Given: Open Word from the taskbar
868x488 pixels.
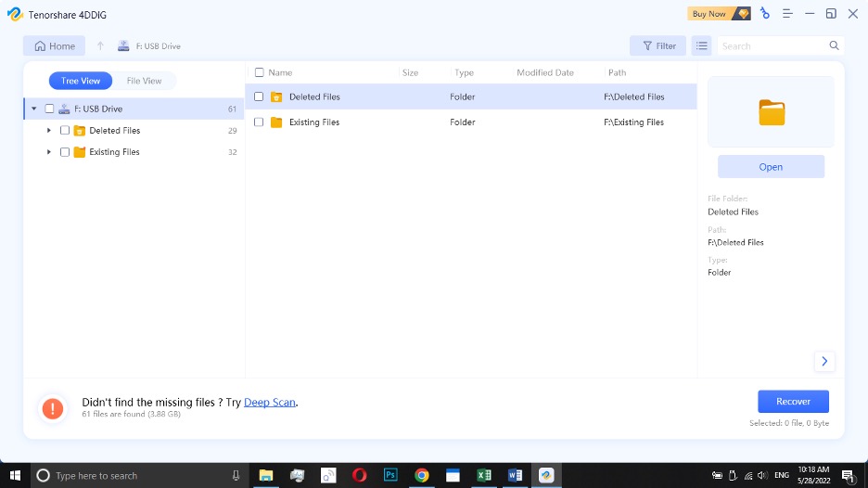Looking at the screenshot, I should tap(515, 475).
